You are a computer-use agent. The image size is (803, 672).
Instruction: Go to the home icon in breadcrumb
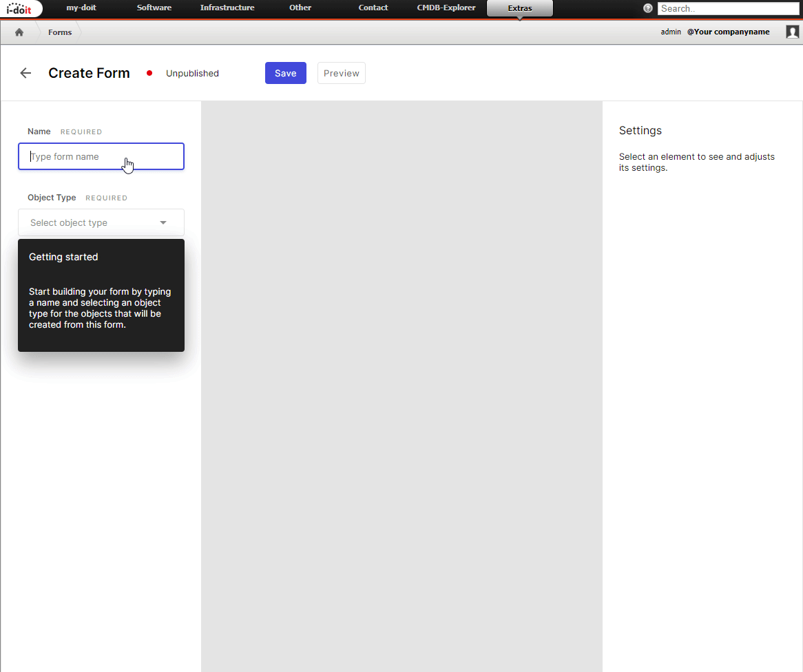(19, 32)
